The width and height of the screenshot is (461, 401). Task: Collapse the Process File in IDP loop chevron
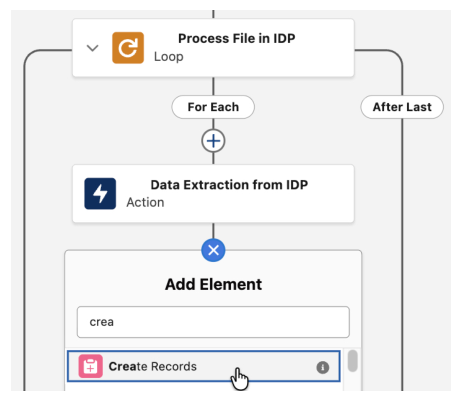tap(92, 48)
